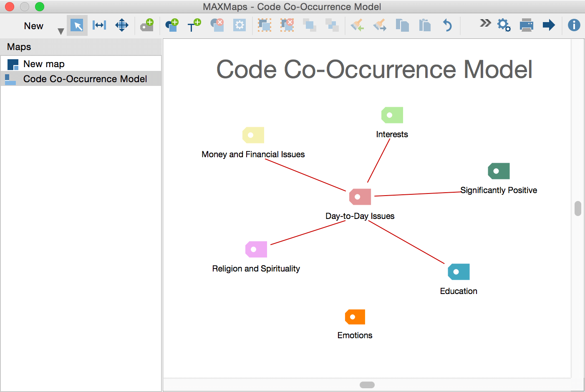The image size is (585, 392).
Task: Click the 'Significantly Positive' label
Action: 499,190
